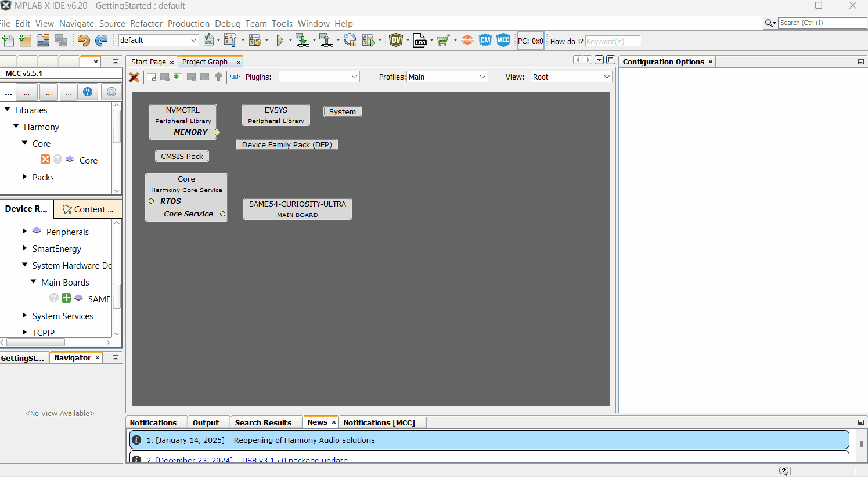Click the Set Project Configuration SRC icon
868x477 pixels.
click(208, 40)
